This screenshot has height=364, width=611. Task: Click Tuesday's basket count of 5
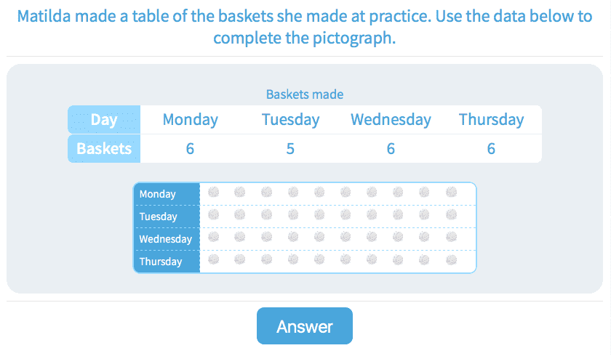[x=290, y=149]
